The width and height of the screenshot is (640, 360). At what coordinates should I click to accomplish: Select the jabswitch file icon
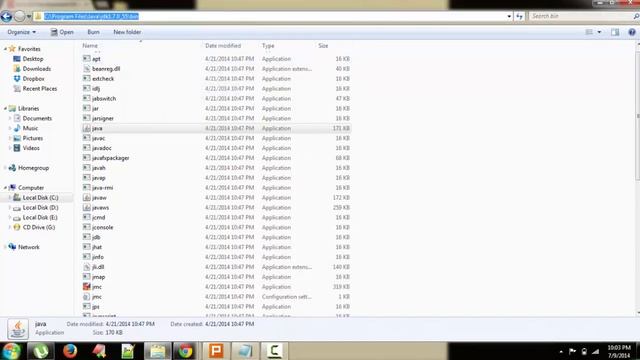(87, 98)
